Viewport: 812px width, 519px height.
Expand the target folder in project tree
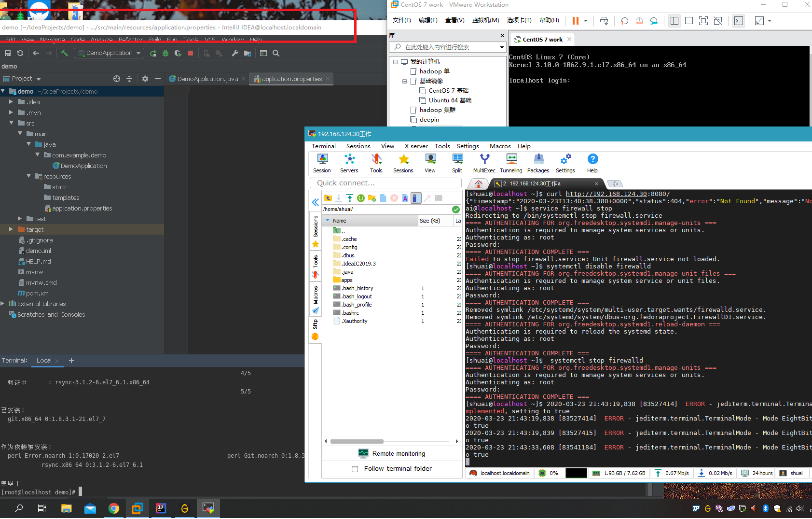pos(11,229)
